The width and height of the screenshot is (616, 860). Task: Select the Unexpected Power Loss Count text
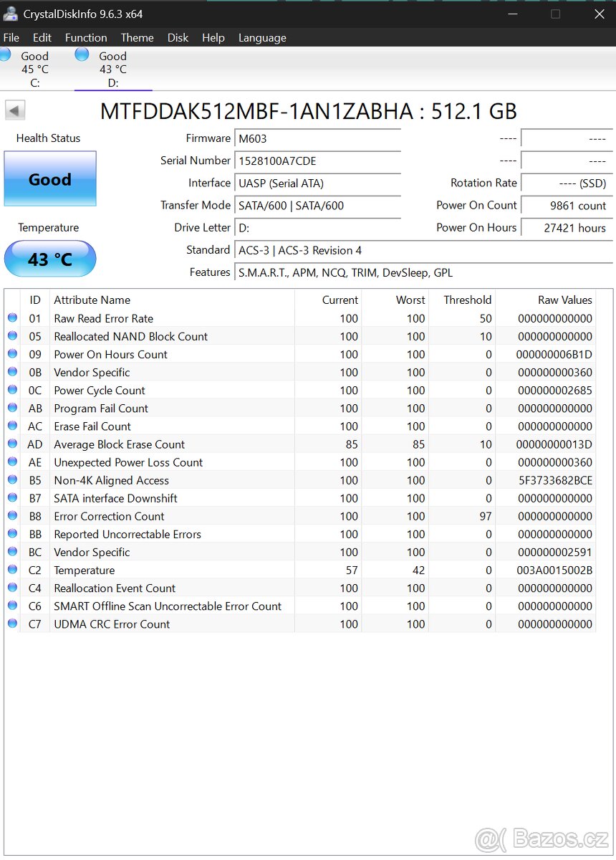[x=128, y=462]
